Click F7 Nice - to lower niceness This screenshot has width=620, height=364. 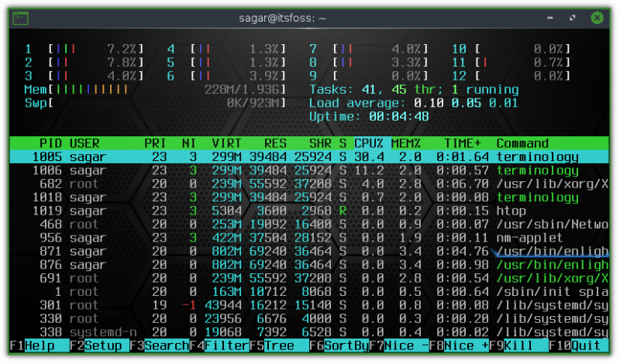coord(406,345)
